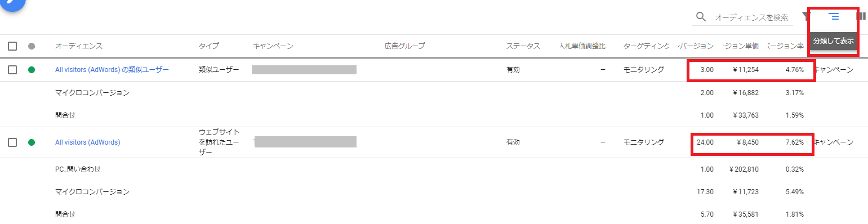The width and height of the screenshot is (868, 224).
Task: Open the filter funnel icon
Action: click(x=806, y=16)
